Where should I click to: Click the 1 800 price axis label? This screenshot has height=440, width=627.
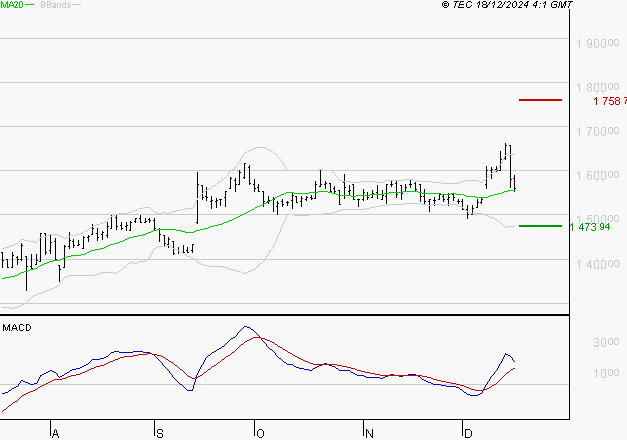(x=597, y=87)
